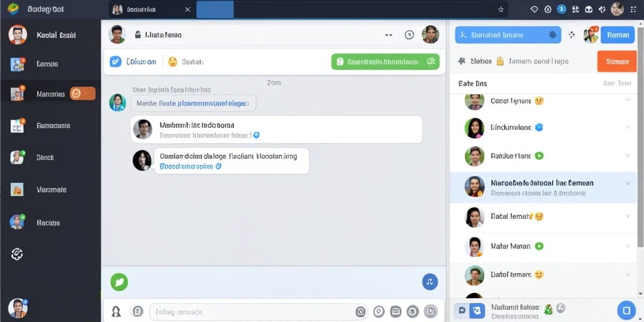Toggle the orange badge beside 'Nanomas'
644x322 pixels.
(82, 94)
